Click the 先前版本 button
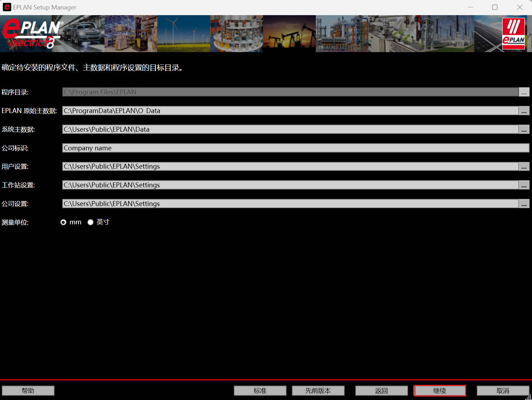The height and width of the screenshot is (400, 532). tap(318, 390)
